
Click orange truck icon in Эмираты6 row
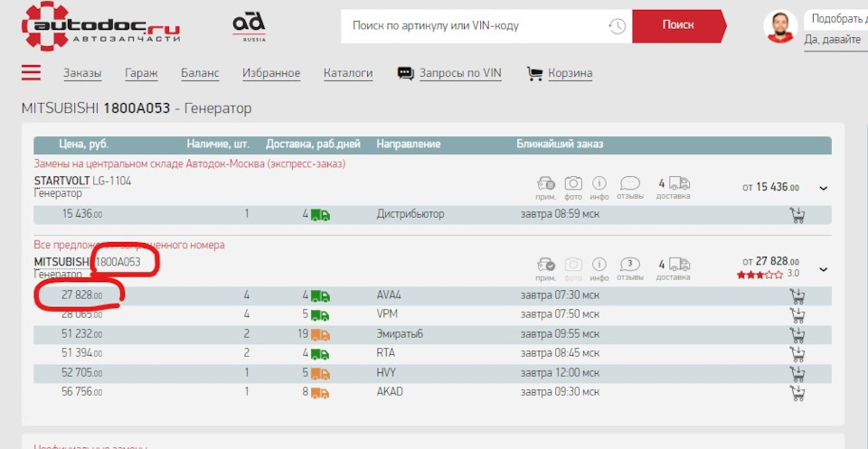[320, 334]
